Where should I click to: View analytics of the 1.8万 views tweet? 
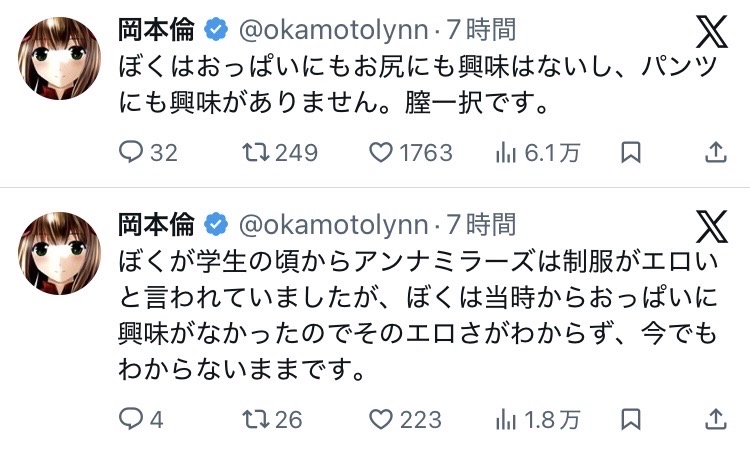click(x=506, y=418)
